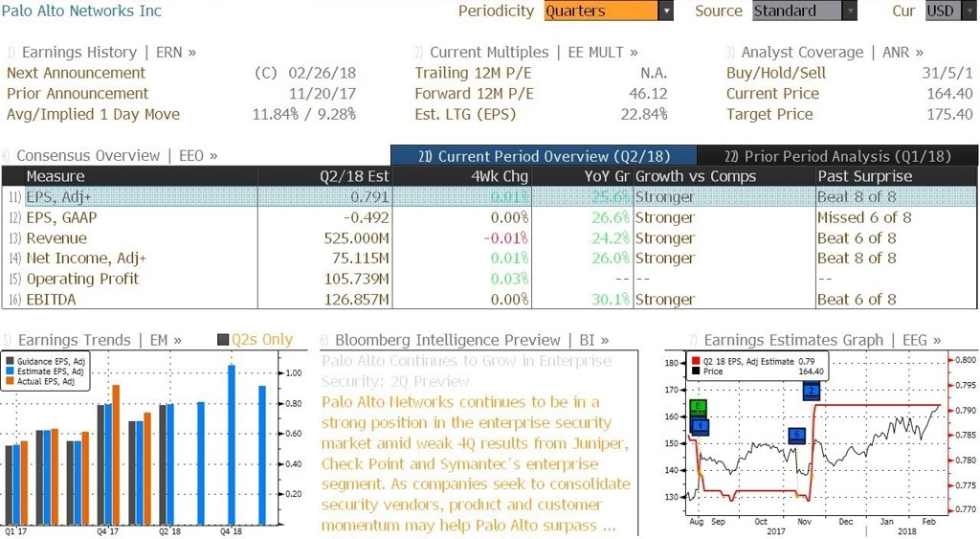The image size is (980, 539).
Task: Click green E event marker on graph
Action: [699, 408]
